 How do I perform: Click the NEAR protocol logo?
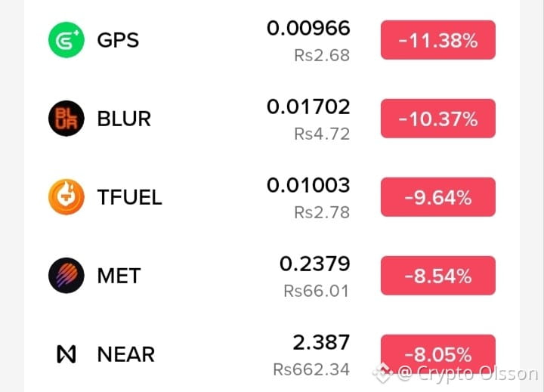pos(66,353)
